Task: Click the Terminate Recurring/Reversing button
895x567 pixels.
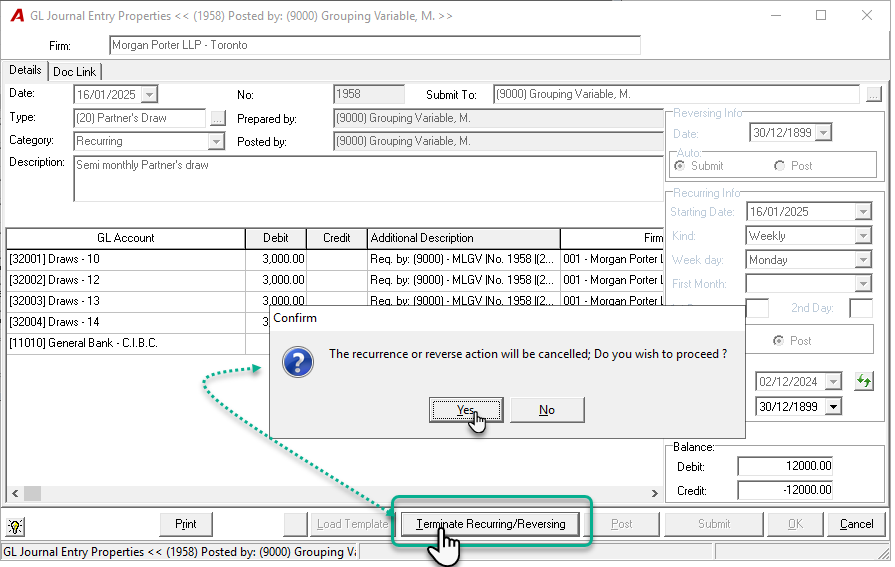Action: (x=490, y=524)
